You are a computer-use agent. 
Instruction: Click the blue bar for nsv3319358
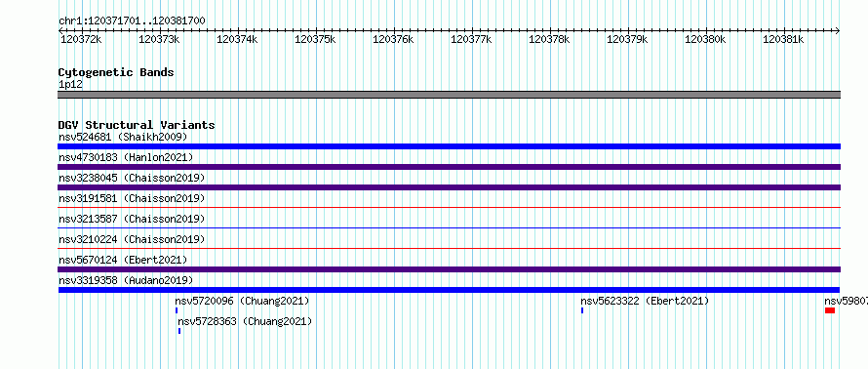tap(449, 290)
